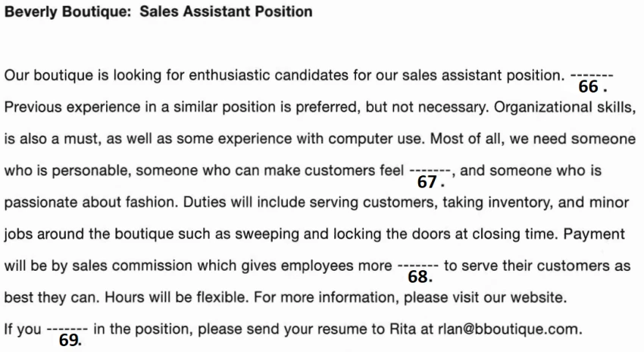Click the rlan@bboutique.com email address
The image size is (644, 352).
pyautogui.click(x=508, y=329)
